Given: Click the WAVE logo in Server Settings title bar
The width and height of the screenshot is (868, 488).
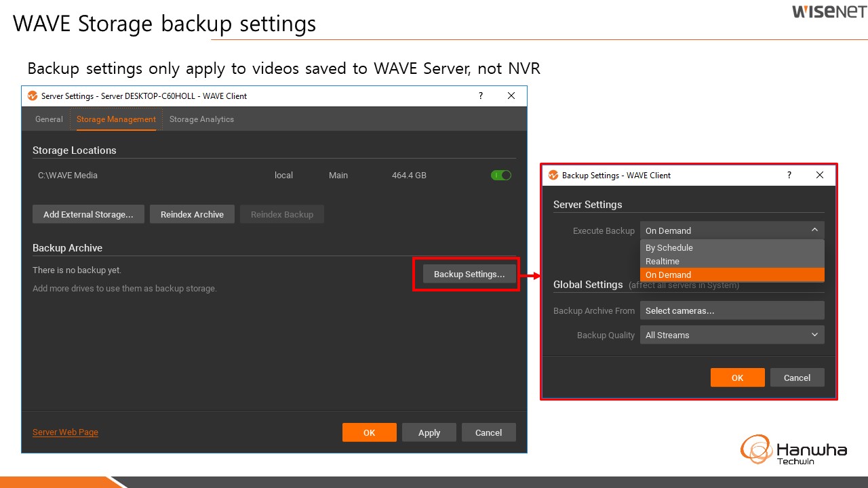Looking at the screenshot, I should click(32, 96).
